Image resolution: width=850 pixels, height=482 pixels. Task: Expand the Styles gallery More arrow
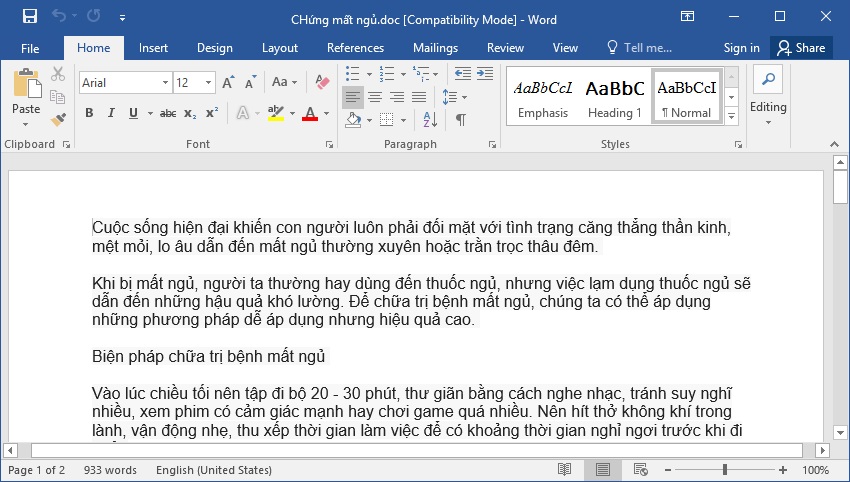coord(731,116)
